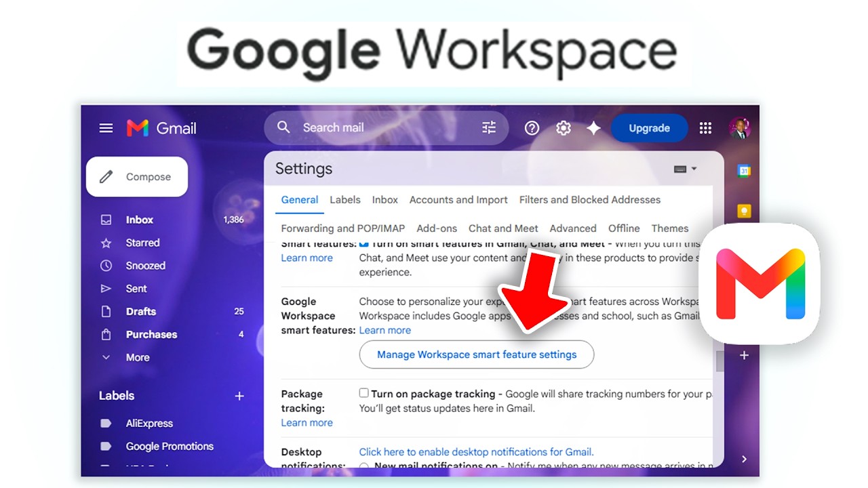The image size is (868, 488).
Task: Open the main menu hamburger icon
Action: 106,128
